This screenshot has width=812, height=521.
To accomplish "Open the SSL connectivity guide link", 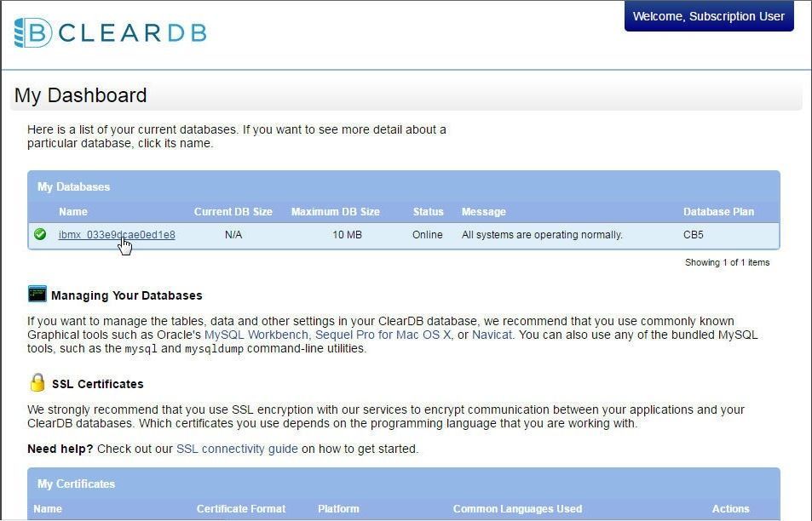I will [237, 449].
